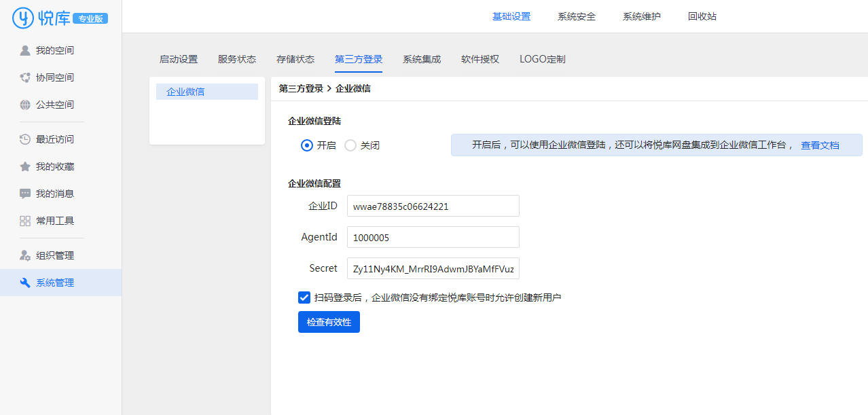Focus the 企业ID input field
Screen dimensions: 868x415
[433, 206]
